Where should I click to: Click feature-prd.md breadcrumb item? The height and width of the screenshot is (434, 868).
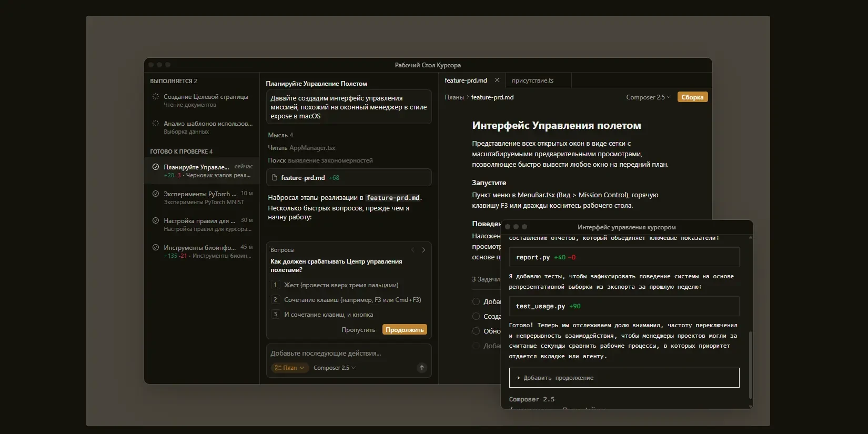coord(492,97)
